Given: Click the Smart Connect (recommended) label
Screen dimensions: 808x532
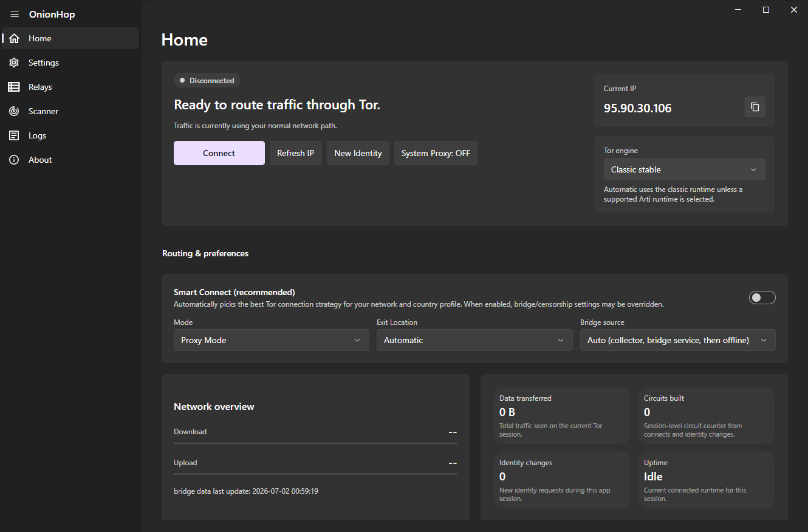Looking at the screenshot, I should pyautogui.click(x=235, y=292).
